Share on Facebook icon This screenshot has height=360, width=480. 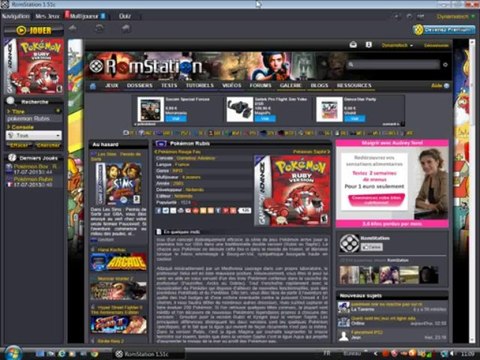click(159, 211)
